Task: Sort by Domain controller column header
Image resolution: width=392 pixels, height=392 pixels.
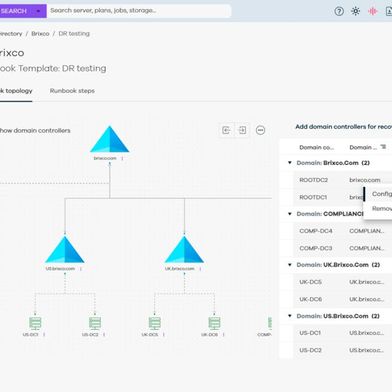Action: point(316,147)
